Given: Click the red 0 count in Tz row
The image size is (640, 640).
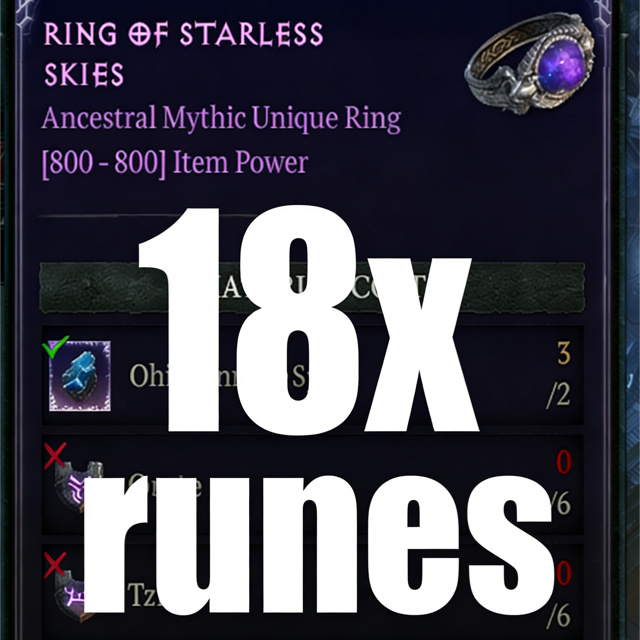Looking at the screenshot, I should tap(564, 573).
